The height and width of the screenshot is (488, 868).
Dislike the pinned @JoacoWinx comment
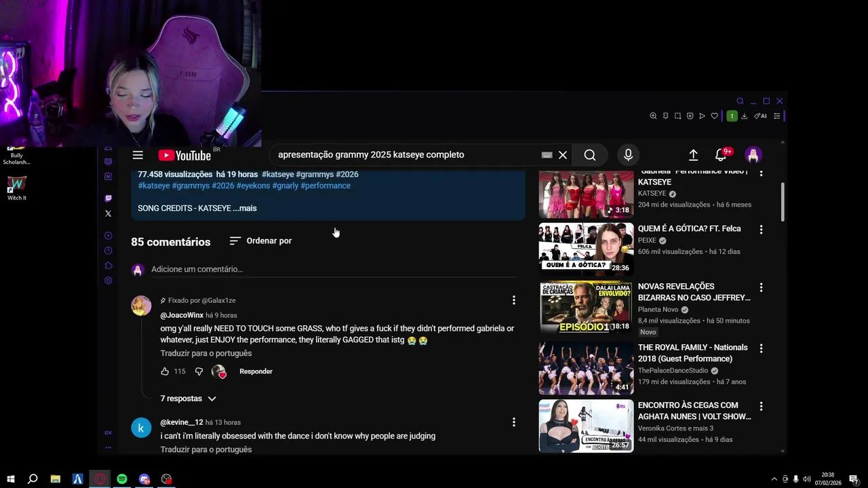(199, 371)
